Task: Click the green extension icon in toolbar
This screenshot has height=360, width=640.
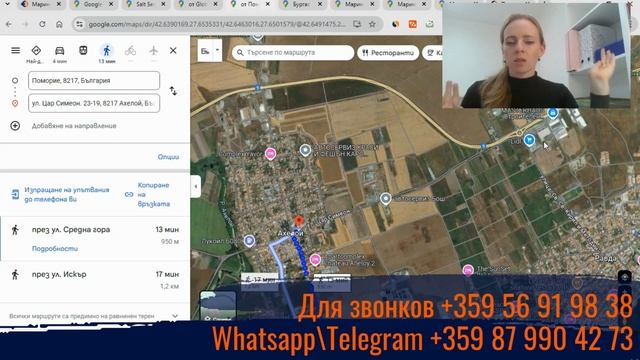Action: (x=429, y=24)
